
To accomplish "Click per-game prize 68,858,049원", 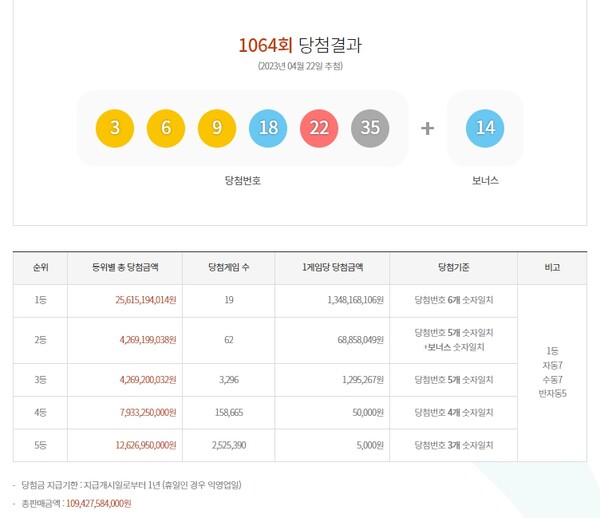I will coord(360,340).
